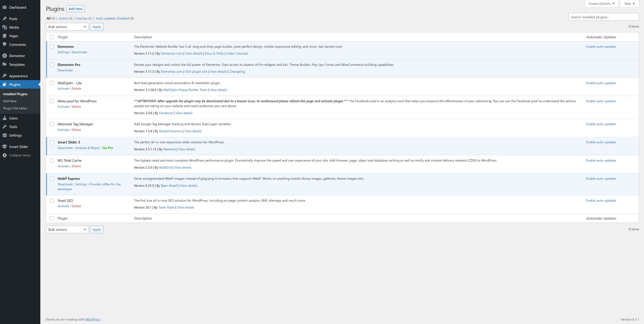This screenshot has width=644, height=324.
Task: Open Installed Plugins submenu item
Action: (15, 94)
